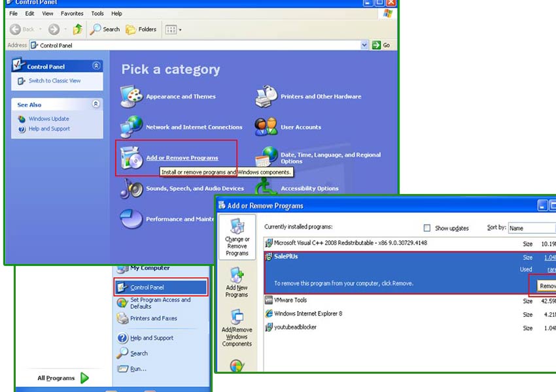Viewport: 556px width, 392px height.
Task: Click the Set Program Access icon
Action: (122, 302)
